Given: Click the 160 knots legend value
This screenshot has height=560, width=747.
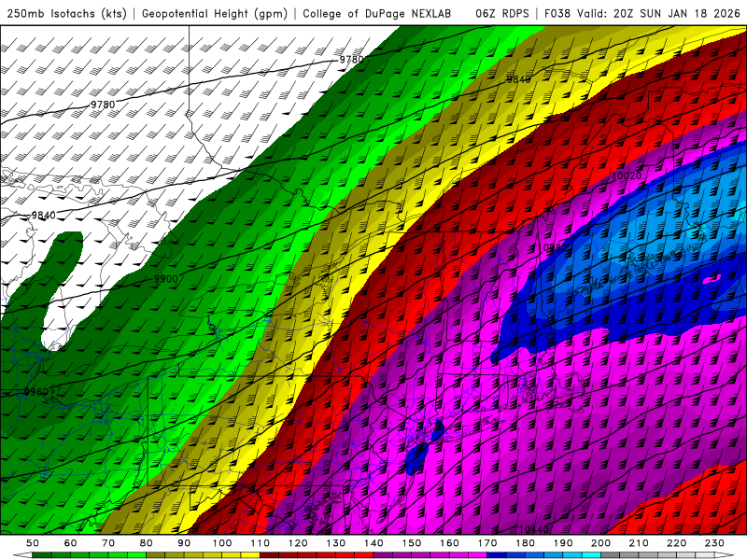Looking at the screenshot, I should [x=449, y=543].
